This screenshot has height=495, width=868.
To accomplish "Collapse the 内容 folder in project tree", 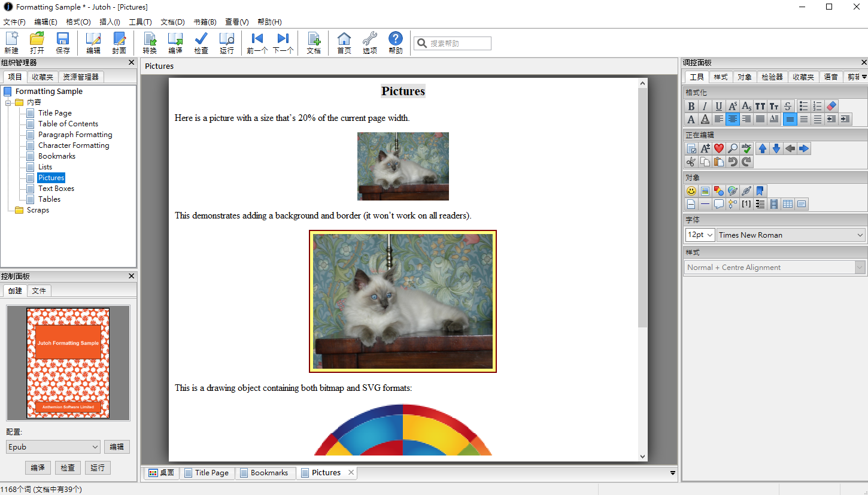I will click(9, 102).
